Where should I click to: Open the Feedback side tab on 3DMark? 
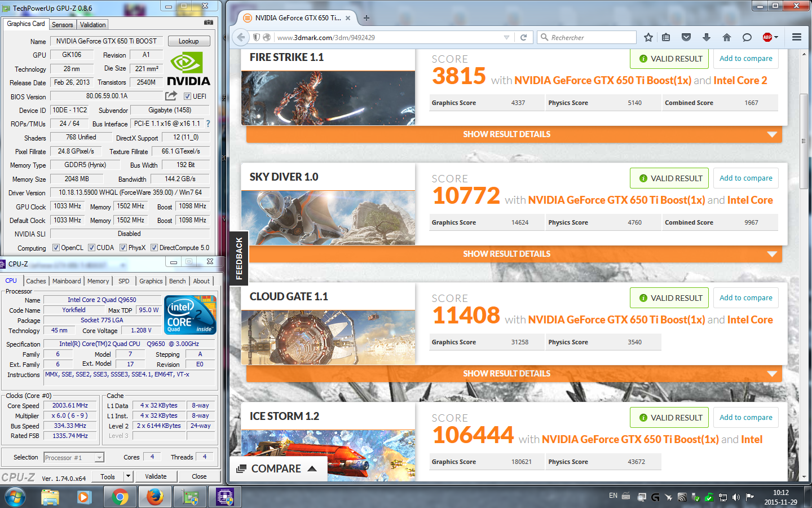pyautogui.click(x=239, y=258)
